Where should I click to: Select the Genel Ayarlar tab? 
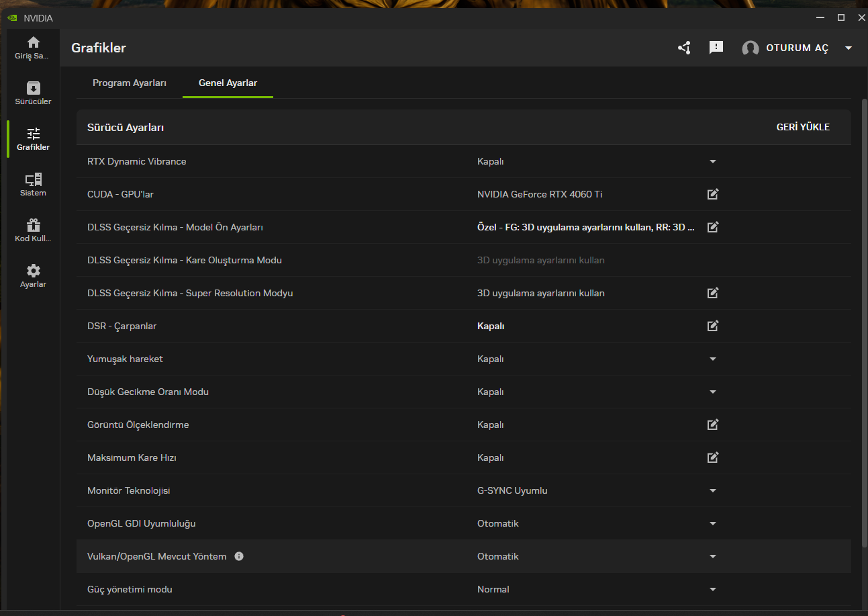tap(228, 83)
